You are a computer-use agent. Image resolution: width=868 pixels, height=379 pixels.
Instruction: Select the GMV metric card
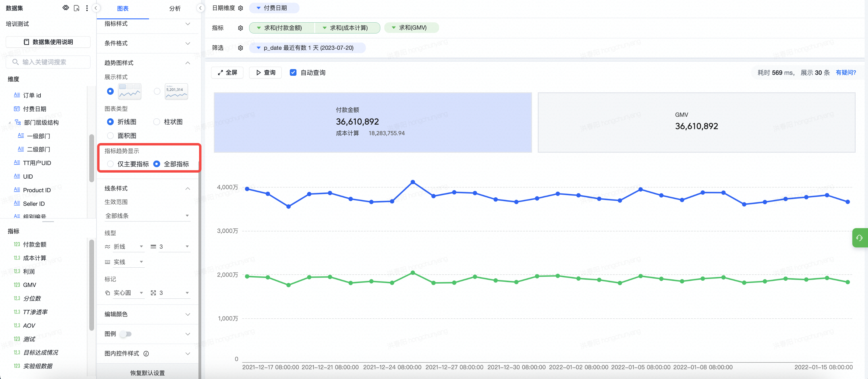click(x=696, y=123)
